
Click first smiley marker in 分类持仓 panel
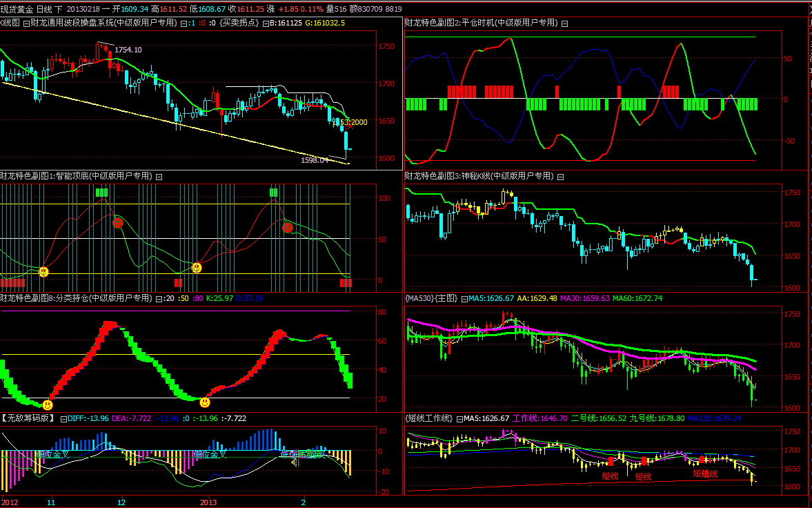(x=48, y=404)
